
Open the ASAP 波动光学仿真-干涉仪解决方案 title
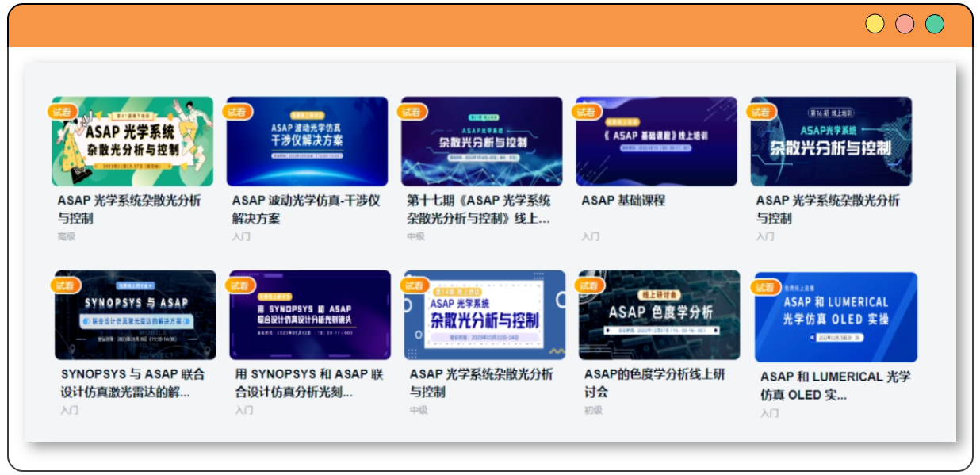pos(306,209)
